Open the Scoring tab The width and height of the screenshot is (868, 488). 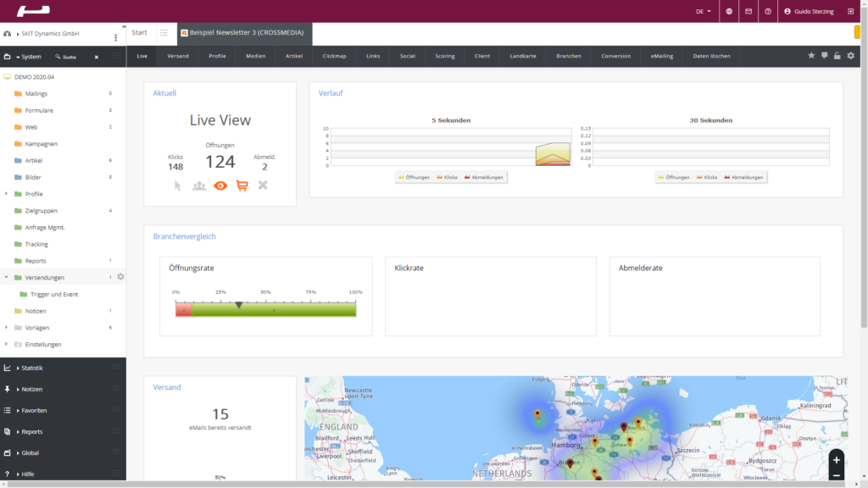point(445,55)
